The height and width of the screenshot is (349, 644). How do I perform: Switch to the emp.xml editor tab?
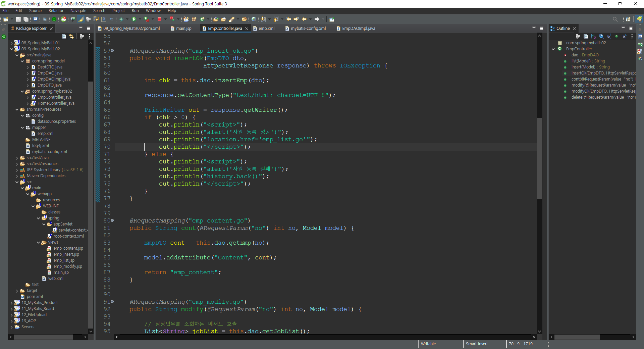267,29
